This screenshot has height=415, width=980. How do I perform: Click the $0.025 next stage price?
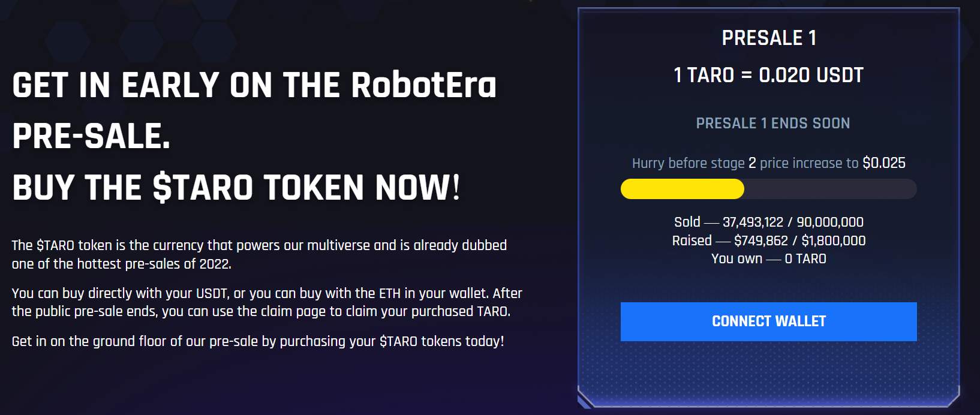(x=884, y=163)
